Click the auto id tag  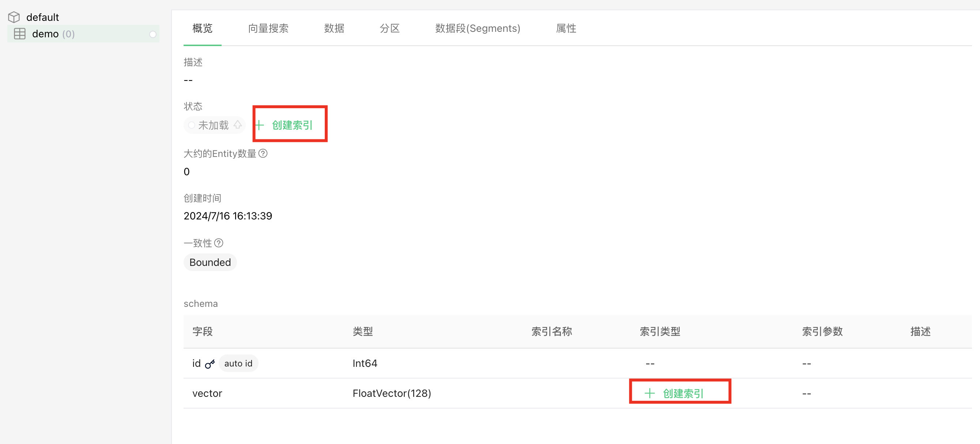click(x=238, y=363)
